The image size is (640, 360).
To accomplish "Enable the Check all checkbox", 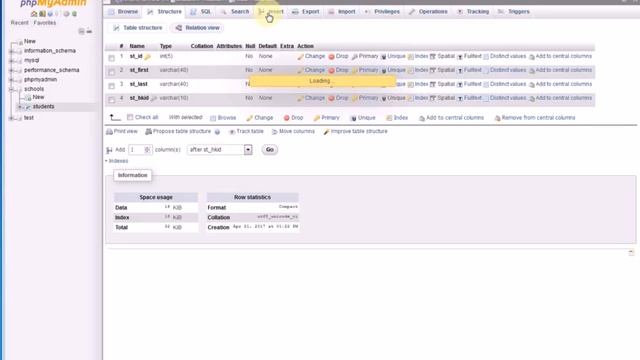I will point(130,117).
